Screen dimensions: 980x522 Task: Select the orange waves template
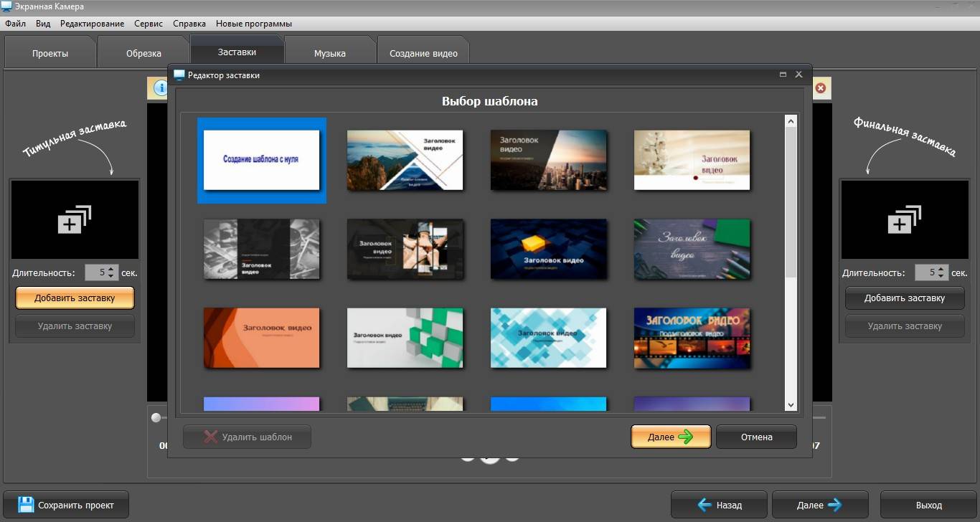pos(261,338)
